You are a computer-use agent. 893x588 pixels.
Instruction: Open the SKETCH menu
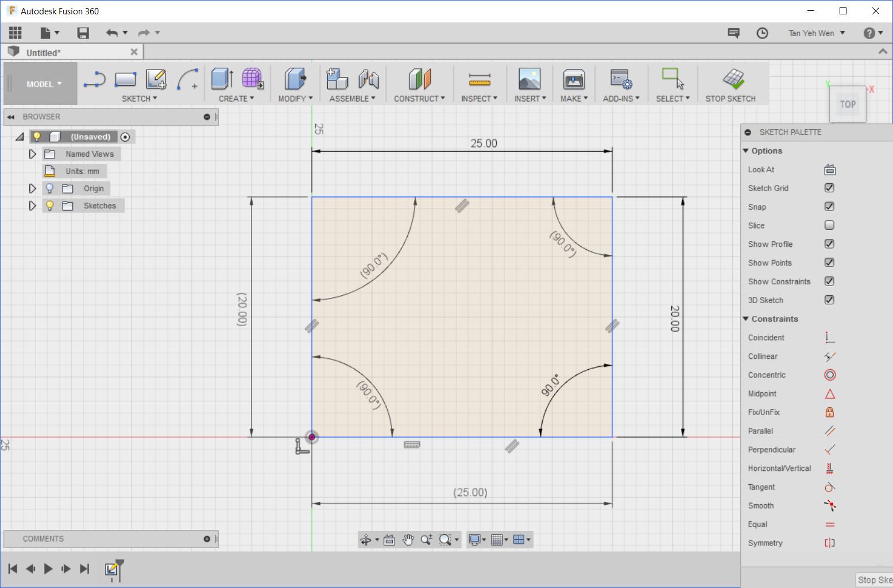pos(140,99)
